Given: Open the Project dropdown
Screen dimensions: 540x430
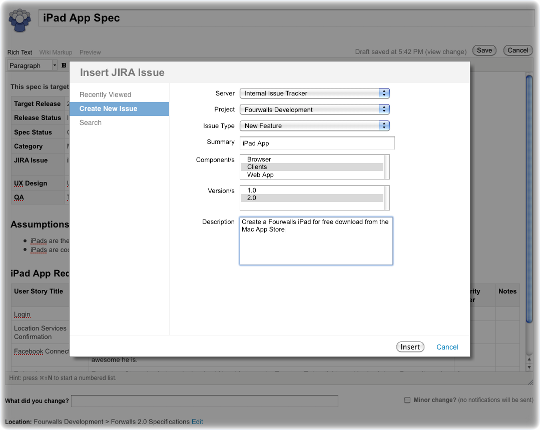Looking at the screenshot, I should [315, 109].
